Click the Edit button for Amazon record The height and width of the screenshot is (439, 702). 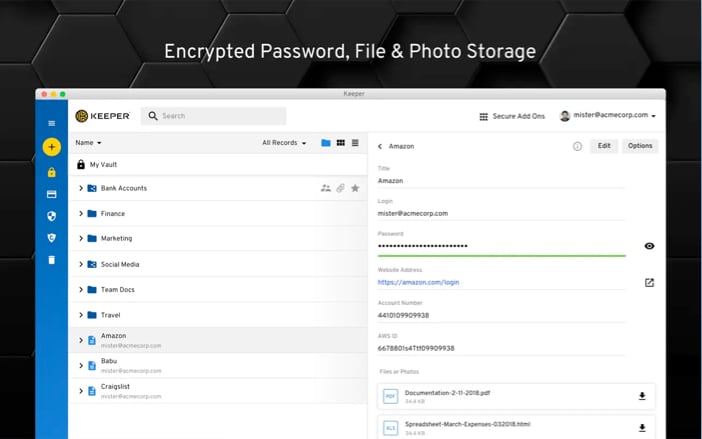604,146
